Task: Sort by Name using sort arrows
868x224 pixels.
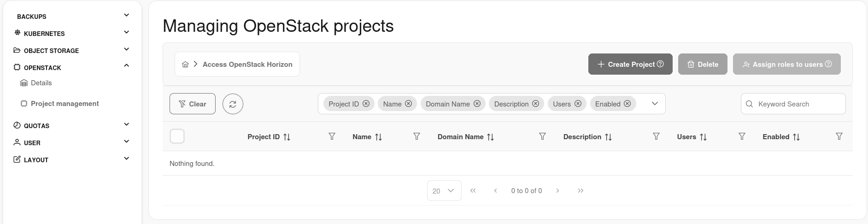Action: point(378,137)
